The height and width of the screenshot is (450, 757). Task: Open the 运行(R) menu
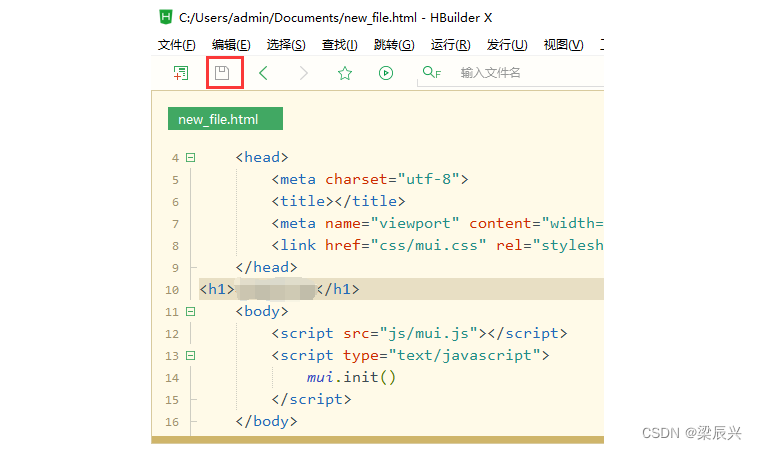click(450, 45)
